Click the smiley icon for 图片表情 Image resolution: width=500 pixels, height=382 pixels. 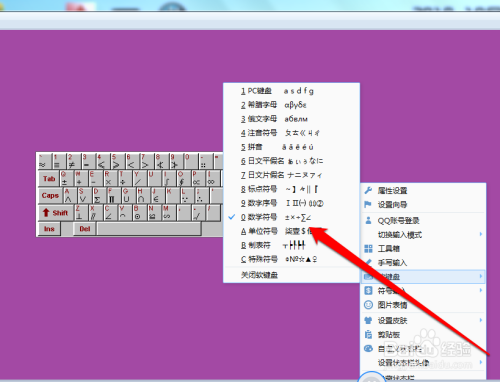pos(368,305)
